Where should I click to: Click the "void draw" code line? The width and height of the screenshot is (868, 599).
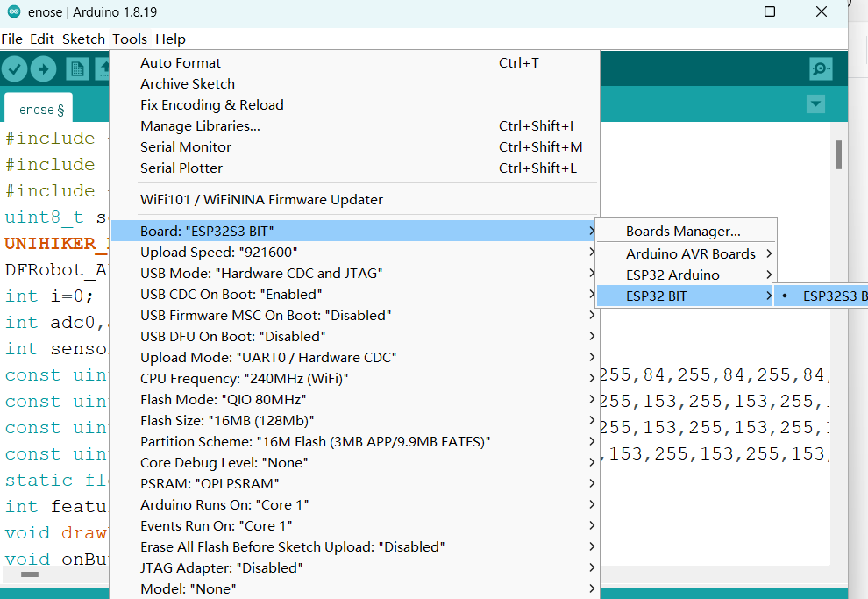pyautogui.click(x=55, y=532)
